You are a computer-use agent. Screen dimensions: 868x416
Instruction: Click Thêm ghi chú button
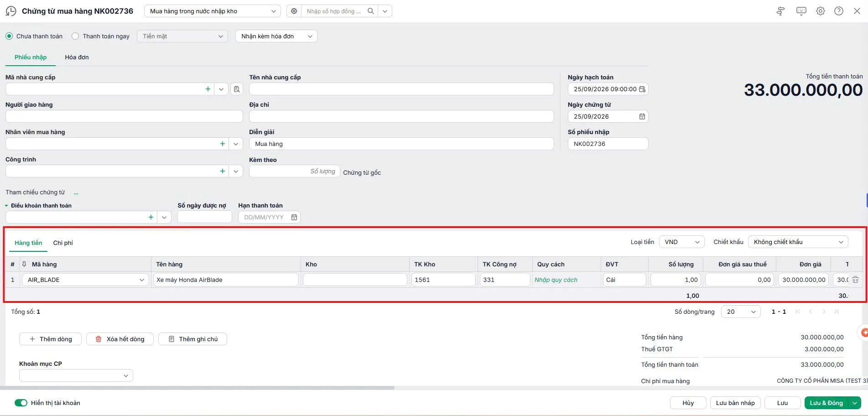coord(193,339)
